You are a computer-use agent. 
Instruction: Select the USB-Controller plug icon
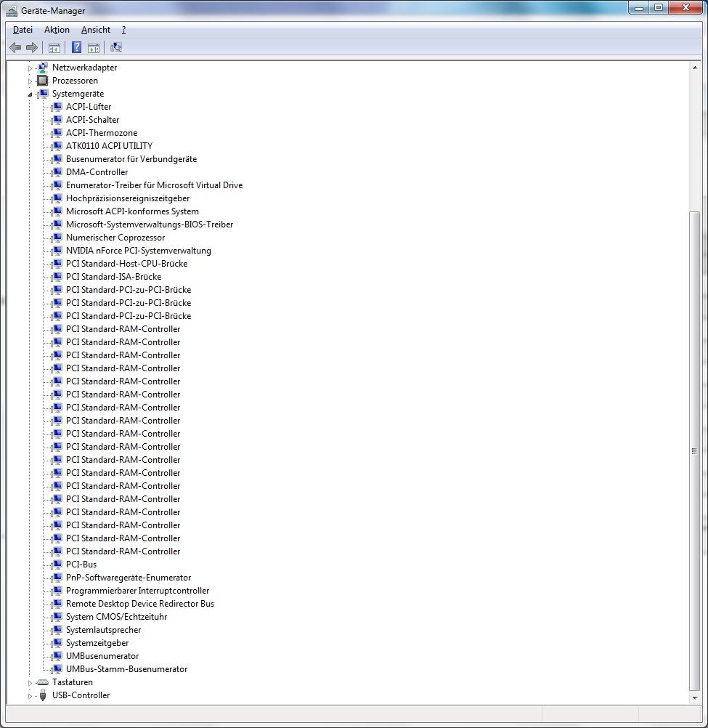point(43,695)
